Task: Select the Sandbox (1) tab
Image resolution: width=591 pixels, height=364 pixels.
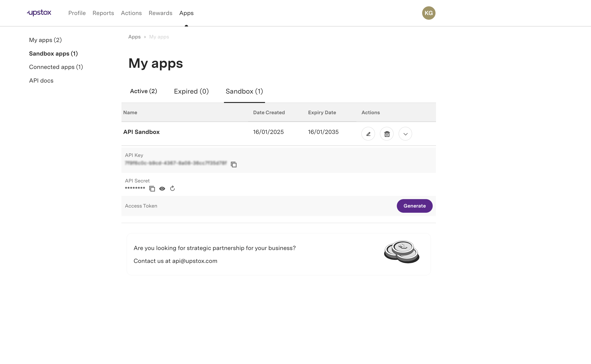Action: [x=244, y=91]
